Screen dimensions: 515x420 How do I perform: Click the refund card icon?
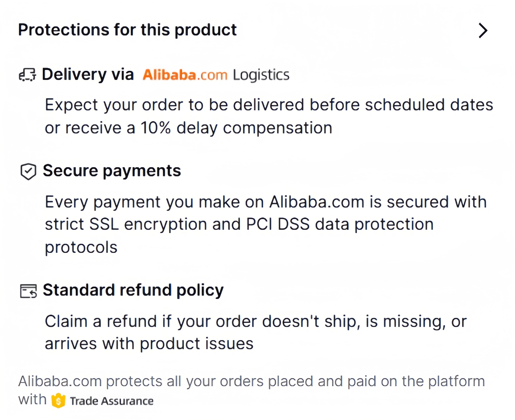28,291
